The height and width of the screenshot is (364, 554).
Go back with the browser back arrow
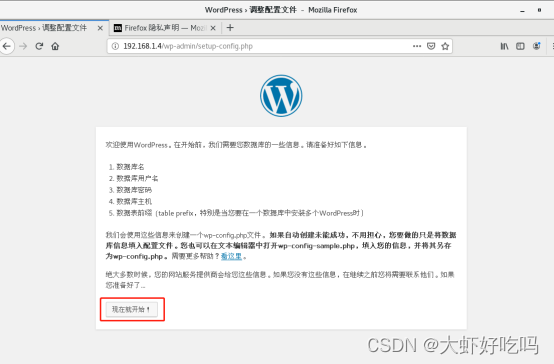[x=6, y=46]
